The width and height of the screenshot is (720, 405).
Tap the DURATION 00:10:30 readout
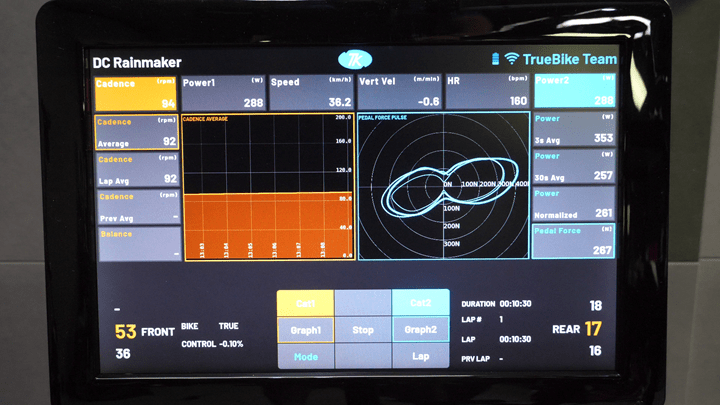click(x=496, y=304)
